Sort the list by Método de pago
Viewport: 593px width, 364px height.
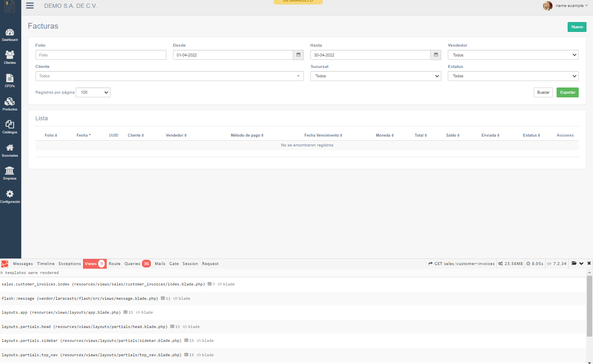pos(247,135)
